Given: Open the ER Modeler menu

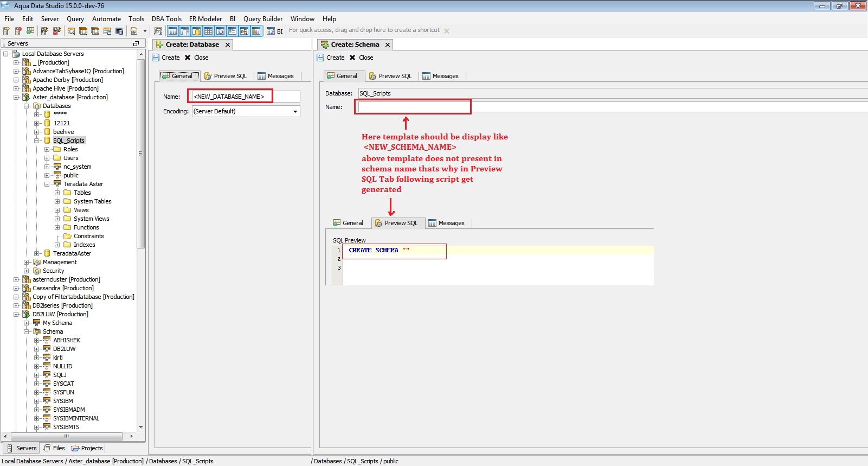Looking at the screenshot, I should click(x=205, y=18).
